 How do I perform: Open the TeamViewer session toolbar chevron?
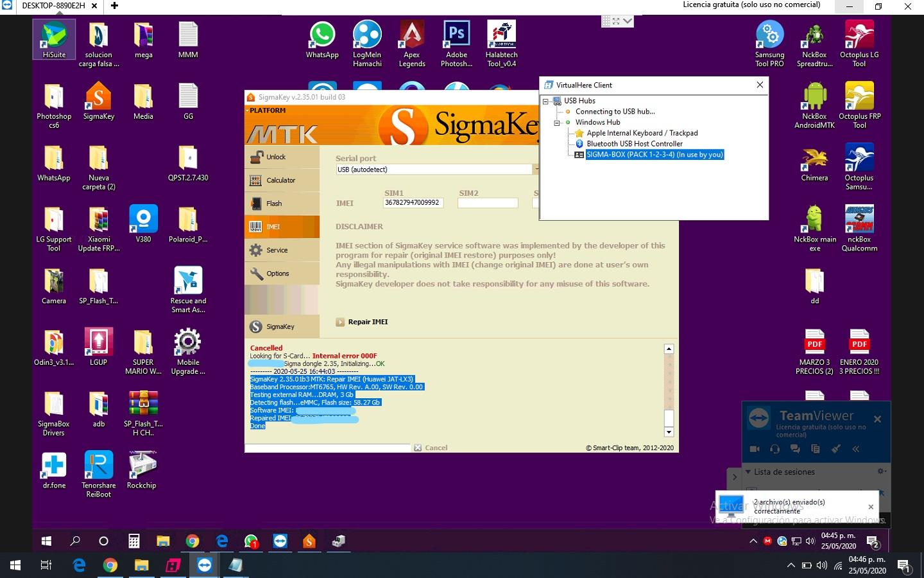[628, 21]
